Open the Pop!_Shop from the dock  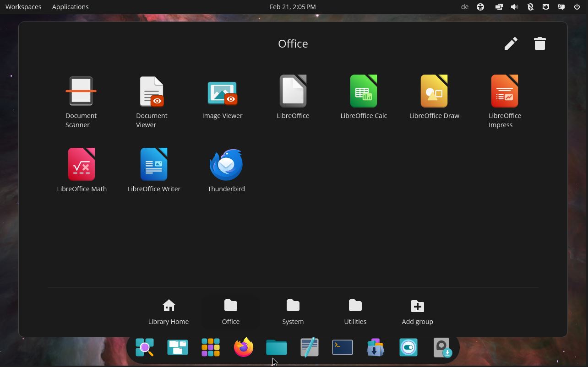tap(376, 348)
